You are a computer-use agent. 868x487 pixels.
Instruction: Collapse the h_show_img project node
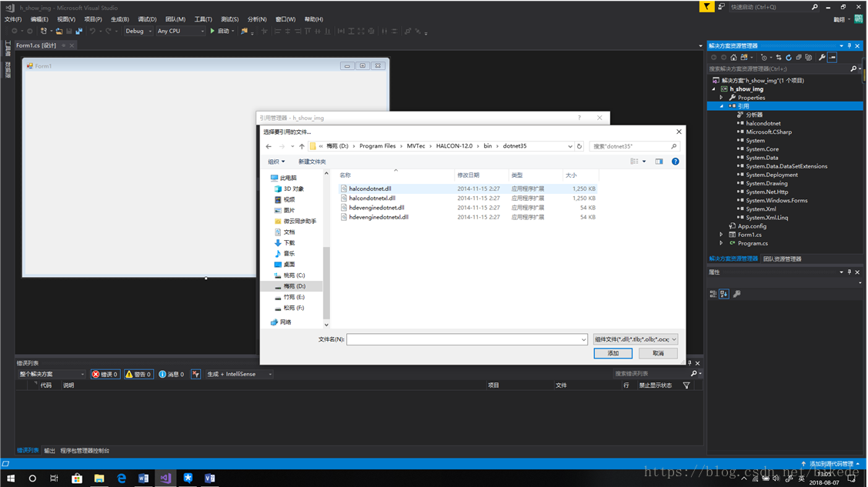[713, 89]
